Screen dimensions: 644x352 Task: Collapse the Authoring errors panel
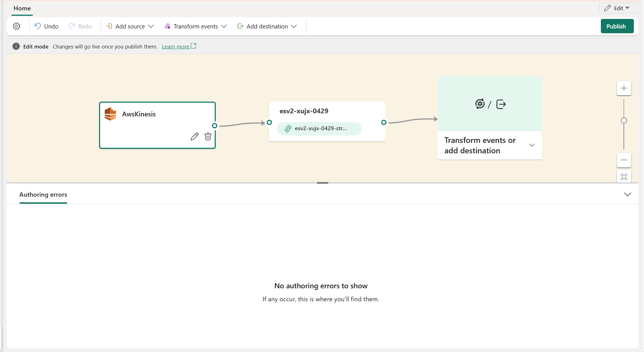click(627, 194)
